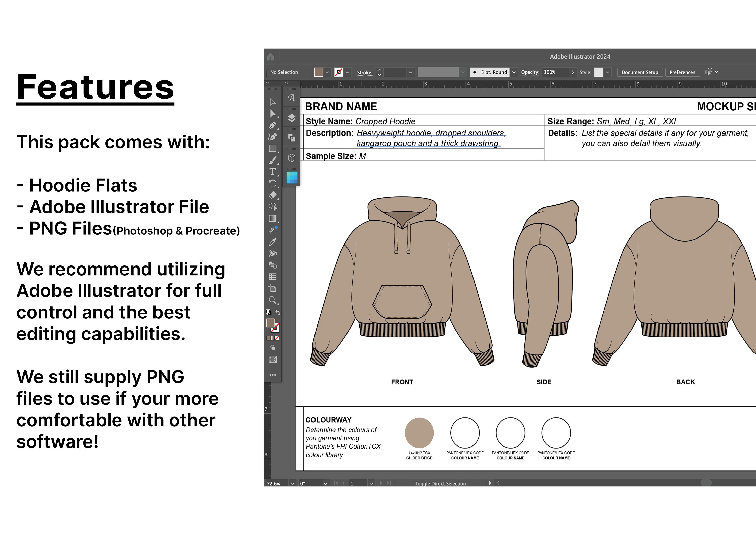Select the Shape Builder tool
Screen dimensions: 756x535
(x=273, y=206)
